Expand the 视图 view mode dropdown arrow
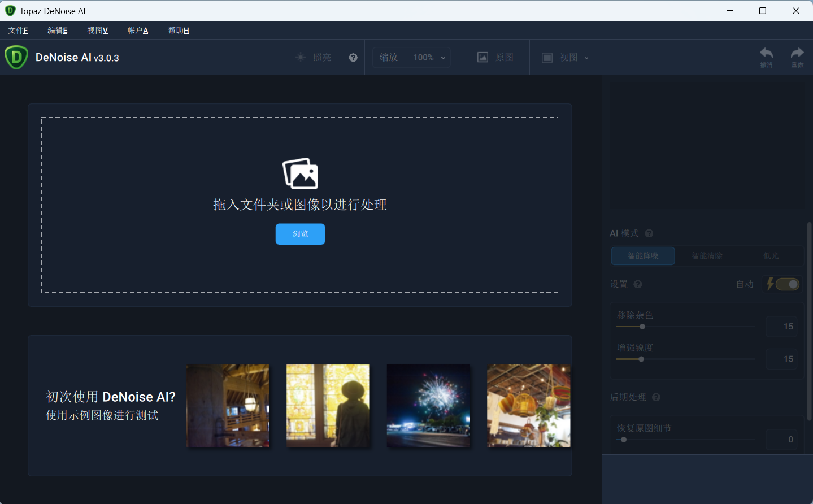The image size is (813, 504). coord(586,58)
